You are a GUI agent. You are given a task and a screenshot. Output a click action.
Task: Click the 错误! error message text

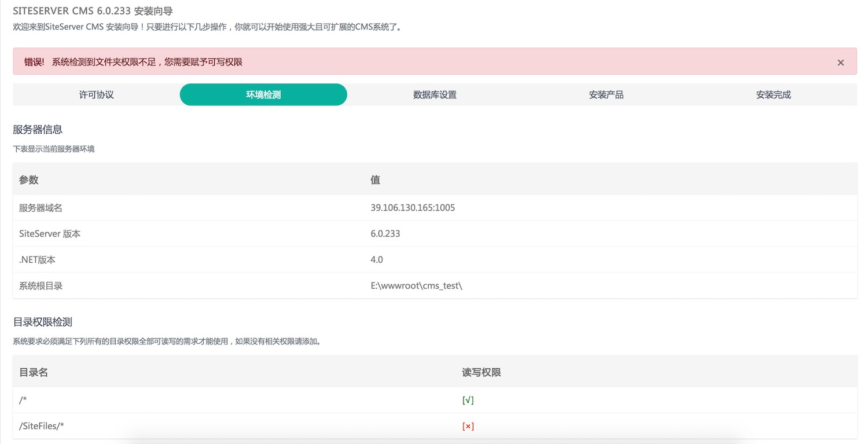coord(133,62)
